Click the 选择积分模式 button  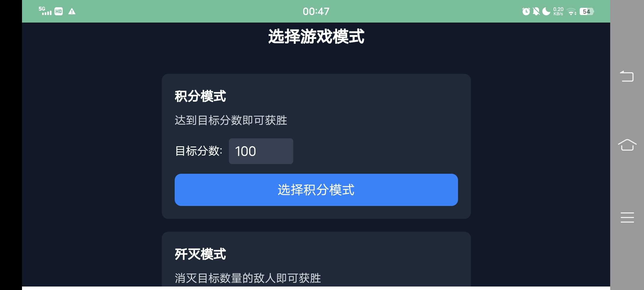tap(316, 190)
